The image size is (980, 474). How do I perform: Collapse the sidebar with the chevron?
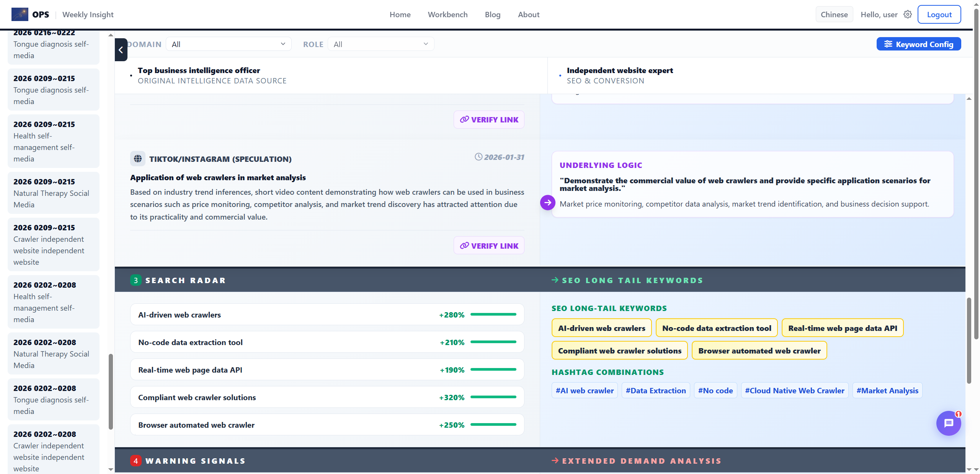coord(121,50)
